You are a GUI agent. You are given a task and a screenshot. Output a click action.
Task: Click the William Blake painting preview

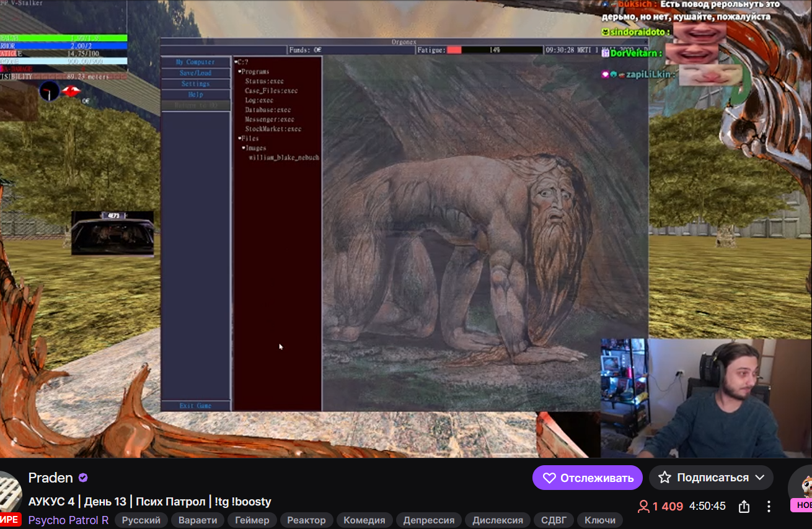click(485, 233)
